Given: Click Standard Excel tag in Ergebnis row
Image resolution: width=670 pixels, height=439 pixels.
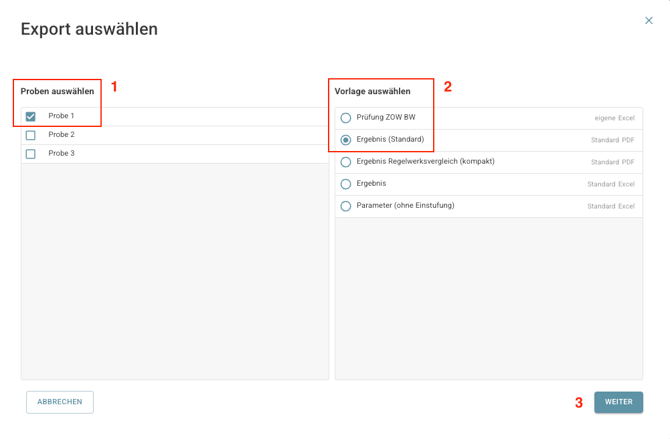Looking at the screenshot, I should point(610,184).
